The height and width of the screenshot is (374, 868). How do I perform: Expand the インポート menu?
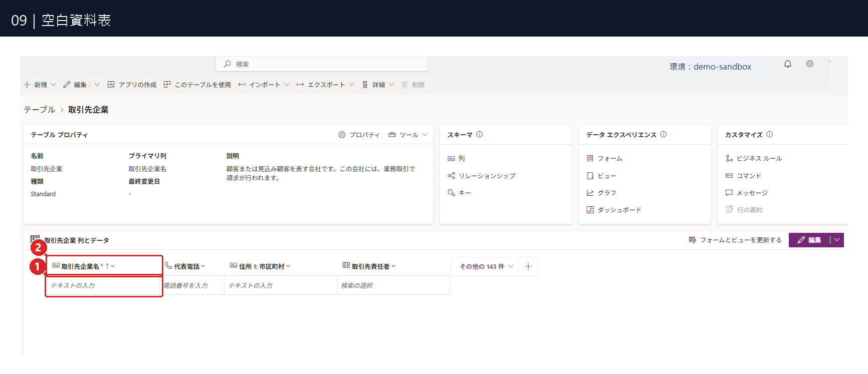[287, 85]
